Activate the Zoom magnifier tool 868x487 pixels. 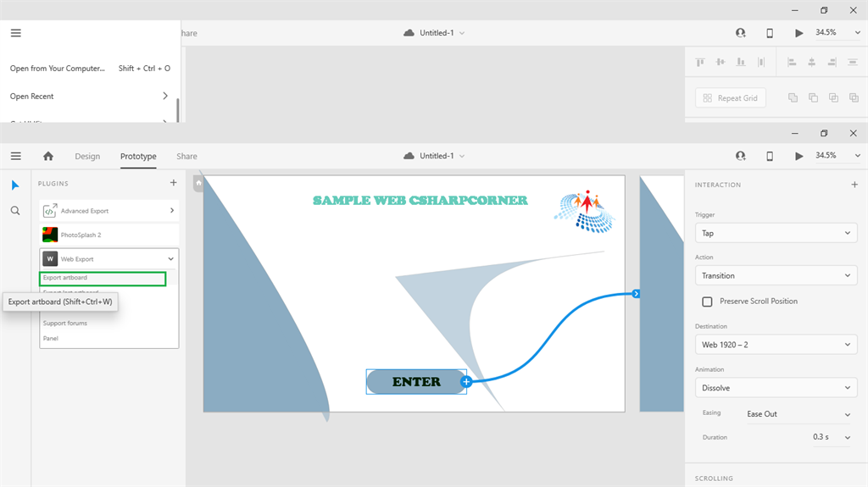15,210
